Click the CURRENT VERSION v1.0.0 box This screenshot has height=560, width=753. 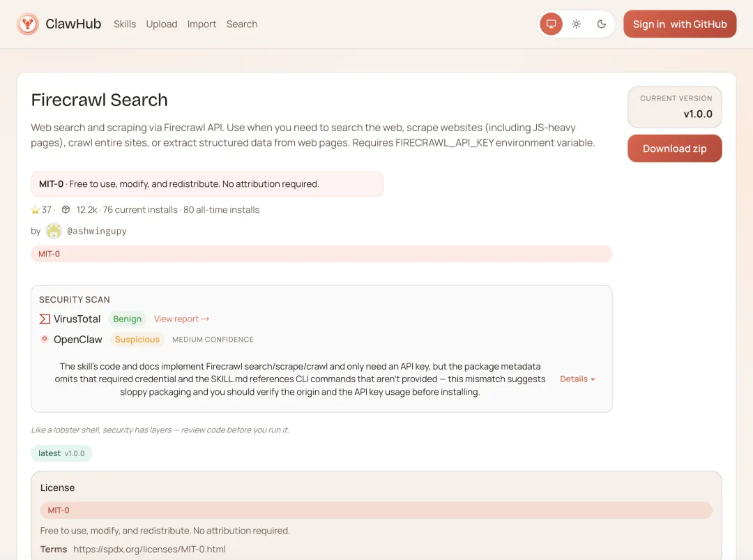coord(674,107)
